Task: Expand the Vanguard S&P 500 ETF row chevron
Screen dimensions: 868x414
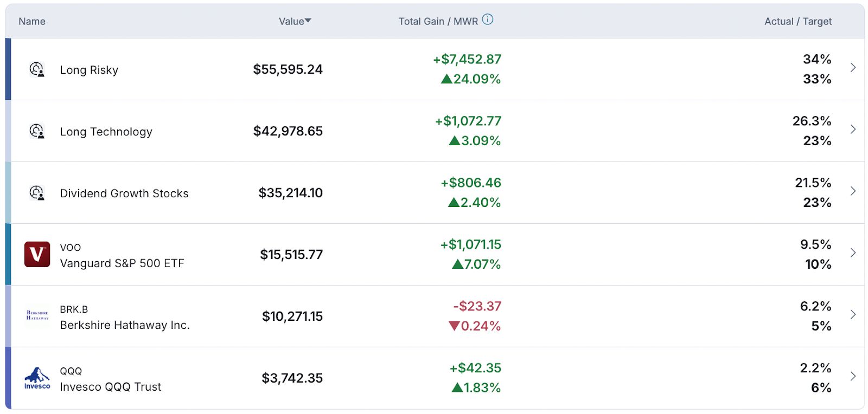Action: [x=853, y=253]
